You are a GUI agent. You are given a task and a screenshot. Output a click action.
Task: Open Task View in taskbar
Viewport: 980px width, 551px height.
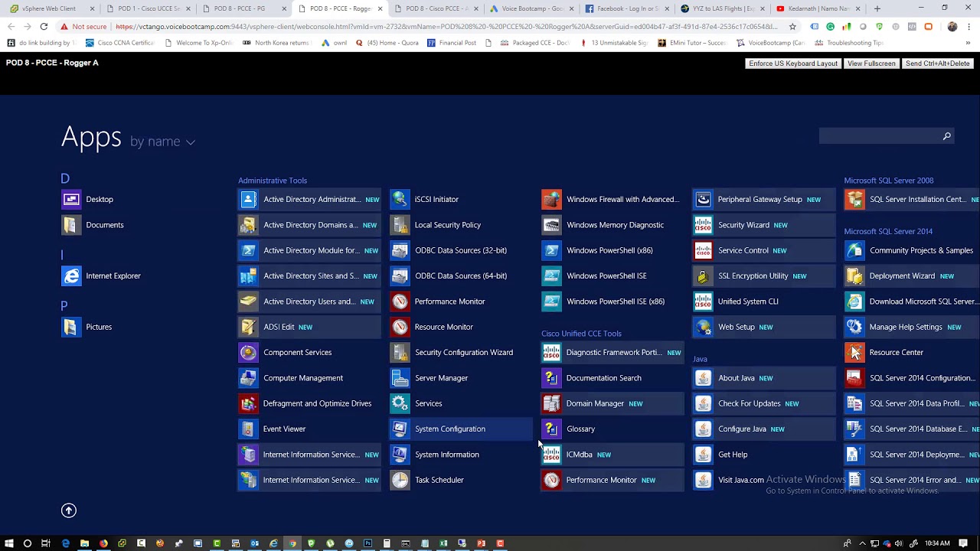pos(46,543)
